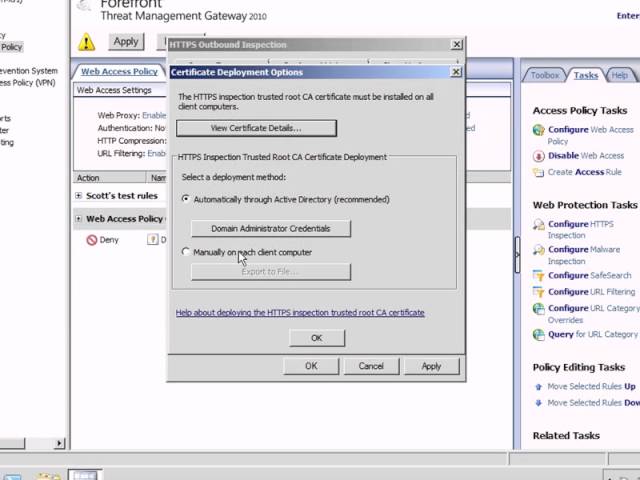Click the Query for URL Category icon
Image resolution: width=640 pixels, height=480 pixels.
click(538, 335)
